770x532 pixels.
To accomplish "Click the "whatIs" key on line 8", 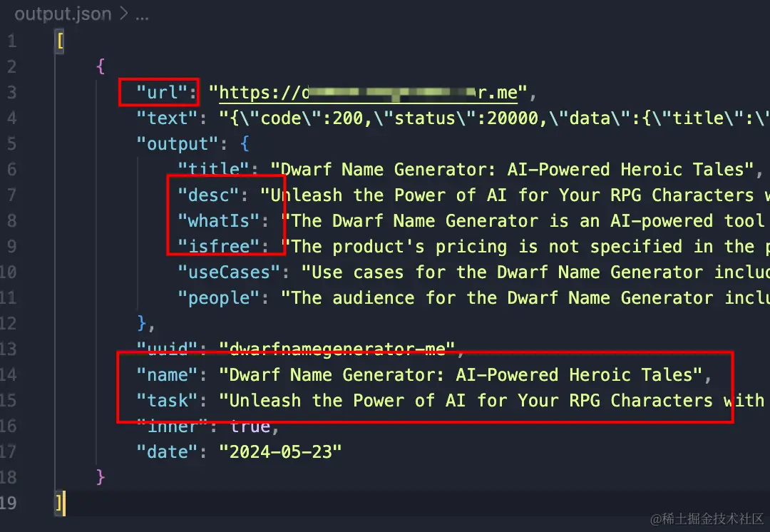I will click(x=219, y=220).
